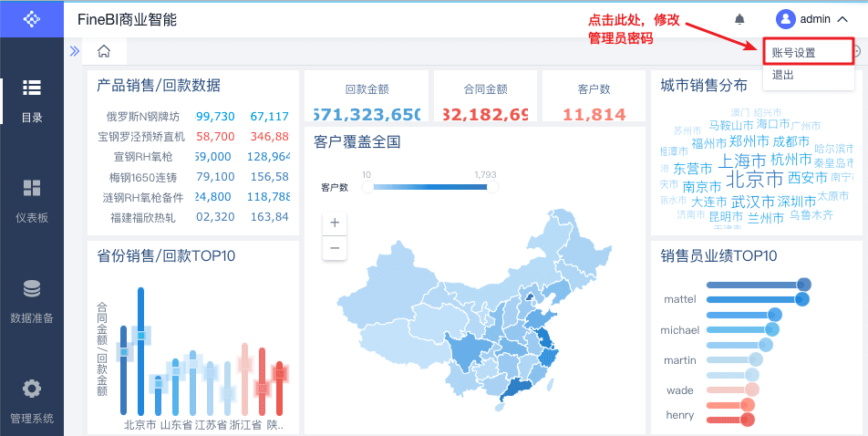Open 仪表板 dashboard section
868x436 pixels.
click(x=32, y=201)
